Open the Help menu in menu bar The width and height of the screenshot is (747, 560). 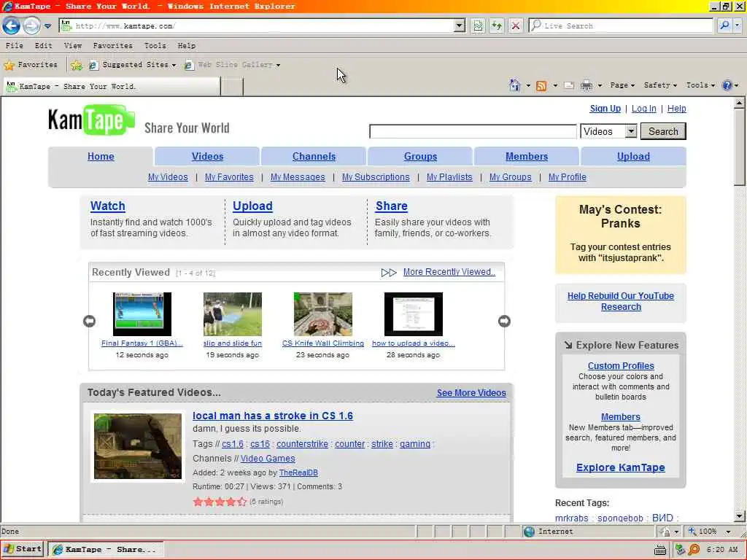click(x=186, y=46)
